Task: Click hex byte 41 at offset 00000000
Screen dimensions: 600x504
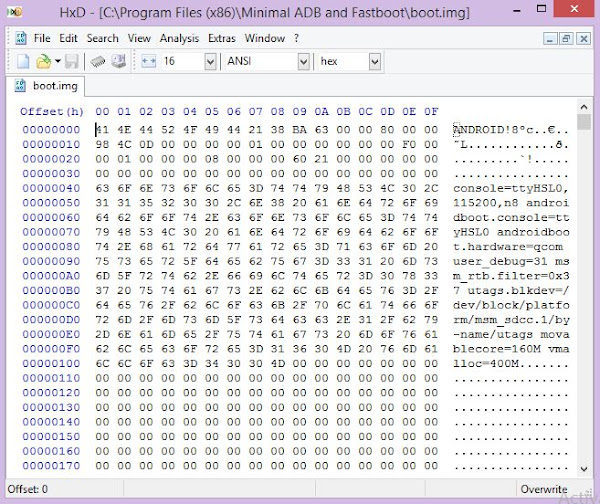Action: [102, 130]
